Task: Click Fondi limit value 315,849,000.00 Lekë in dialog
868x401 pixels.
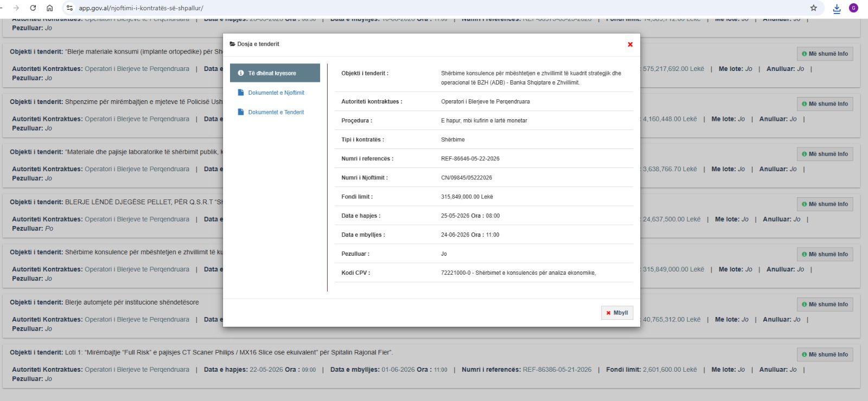Action: [467, 197]
